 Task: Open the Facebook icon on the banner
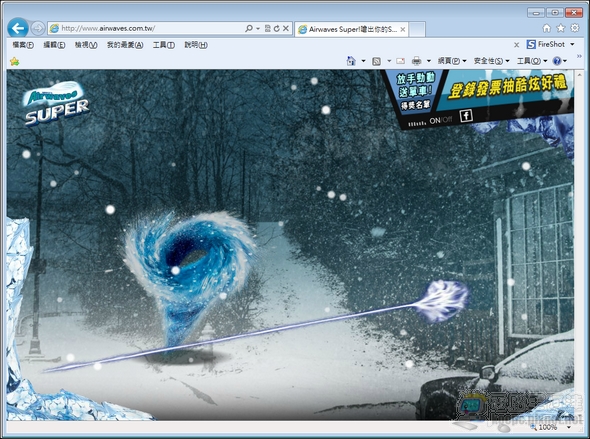(x=466, y=115)
